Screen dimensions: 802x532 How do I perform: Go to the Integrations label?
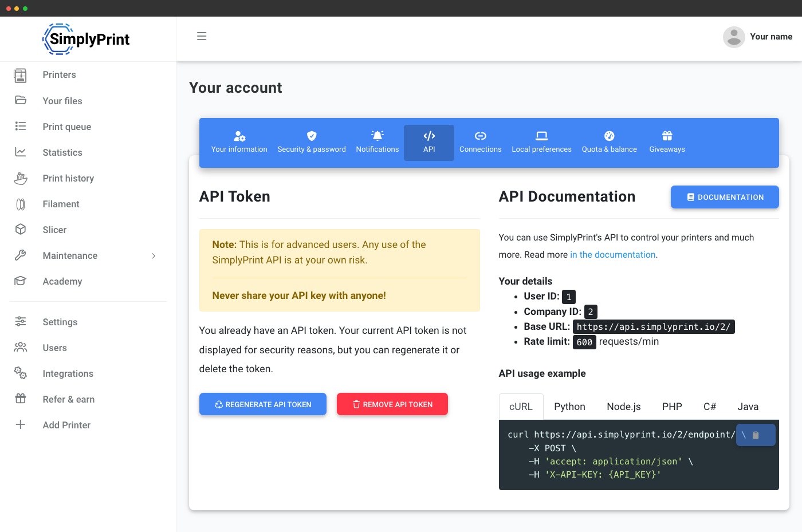tap(68, 373)
